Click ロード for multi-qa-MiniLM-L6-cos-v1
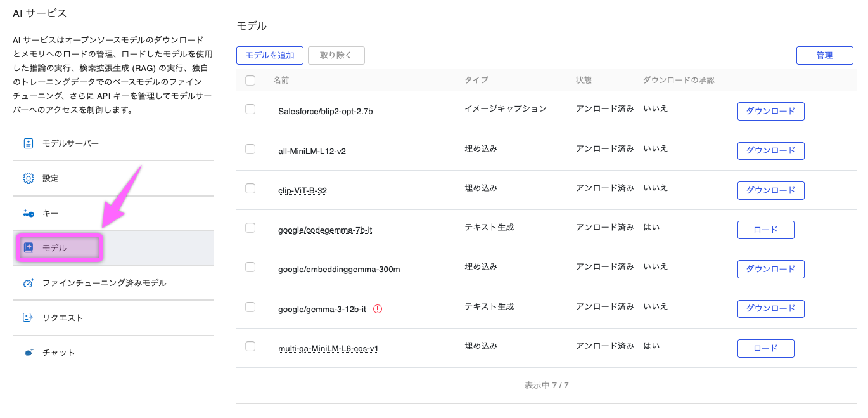868x418 pixels. (765, 348)
